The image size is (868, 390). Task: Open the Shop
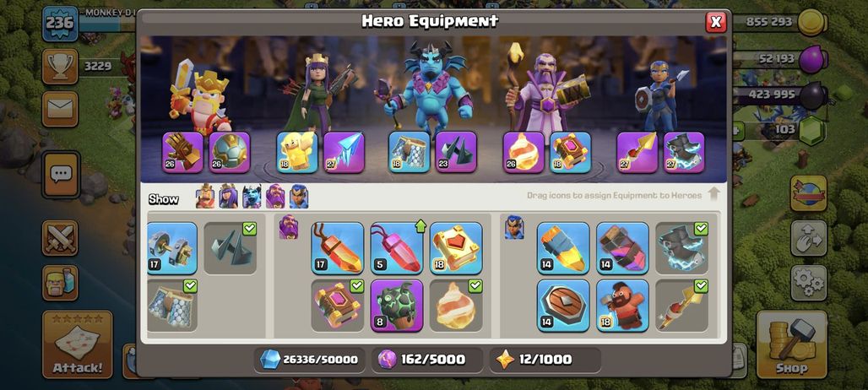pyautogui.click(x=792, y=344)
